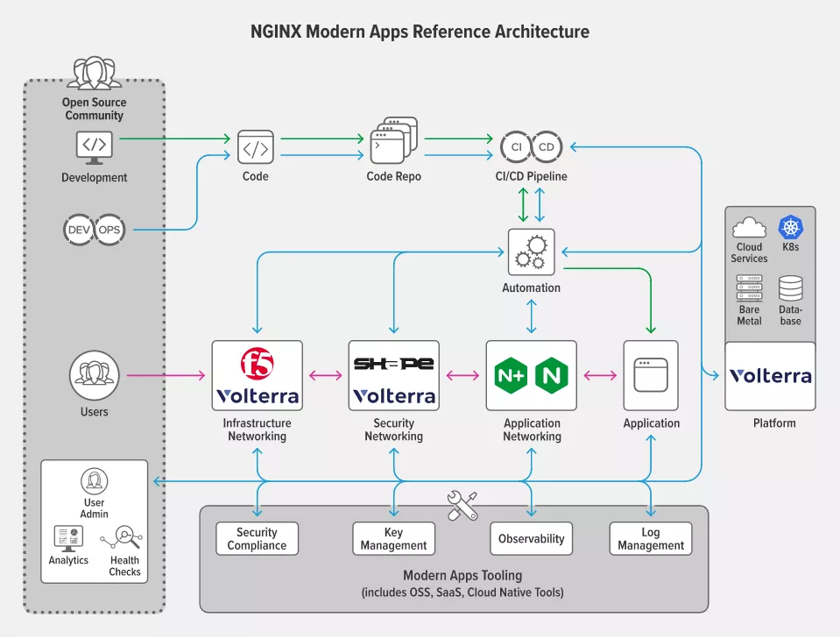Click the Code brackets icon

256,147
